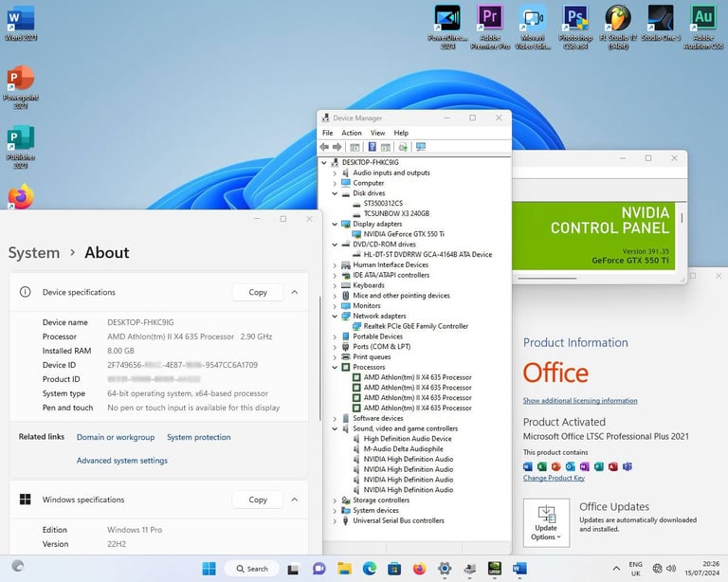Click the volume speaker icon in system tray
Screen dimensions: 728x582
[671, 569]
